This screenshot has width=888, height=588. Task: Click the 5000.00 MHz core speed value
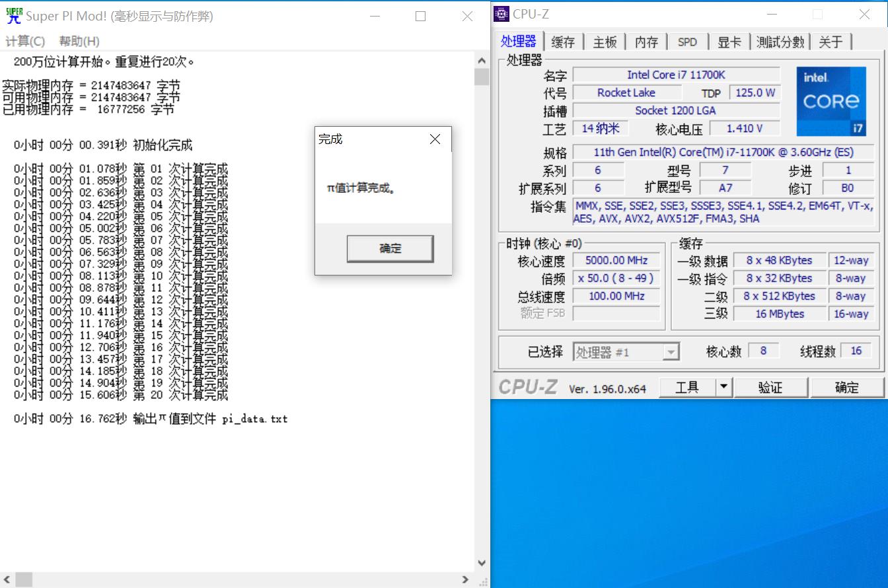coord(616,260)
